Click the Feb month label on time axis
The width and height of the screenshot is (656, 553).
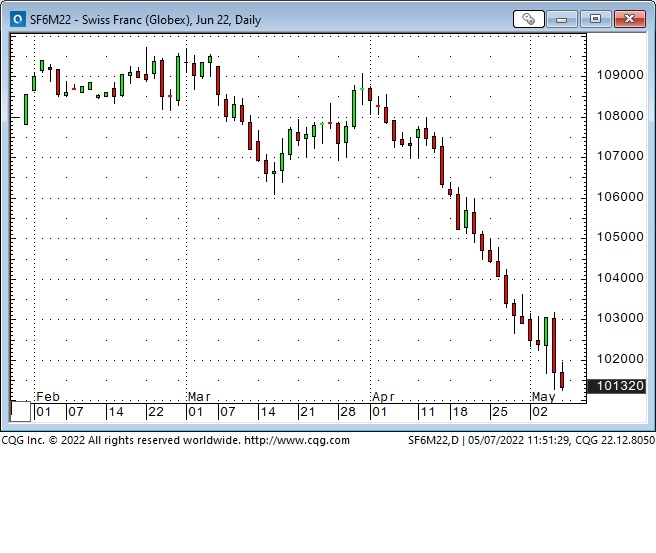pyautogui.click(x=48, y=396)
